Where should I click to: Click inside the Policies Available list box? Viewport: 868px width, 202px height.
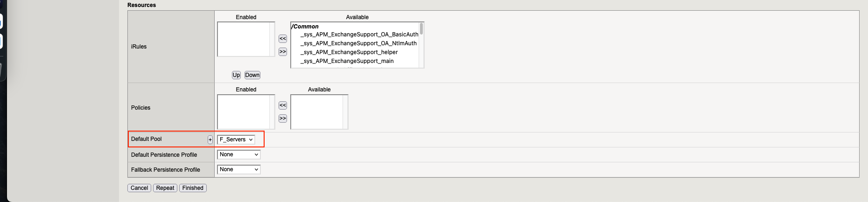click(x=316, y=112)
